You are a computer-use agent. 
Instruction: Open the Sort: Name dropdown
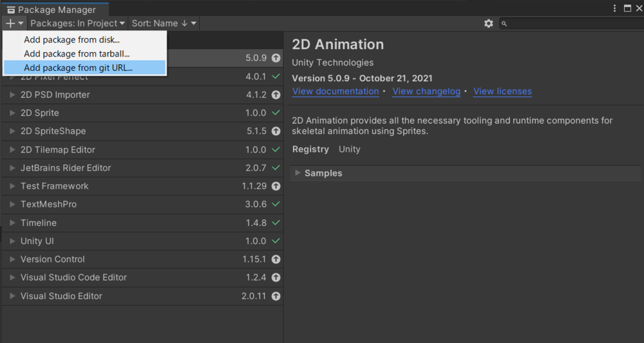pos(164,23)
